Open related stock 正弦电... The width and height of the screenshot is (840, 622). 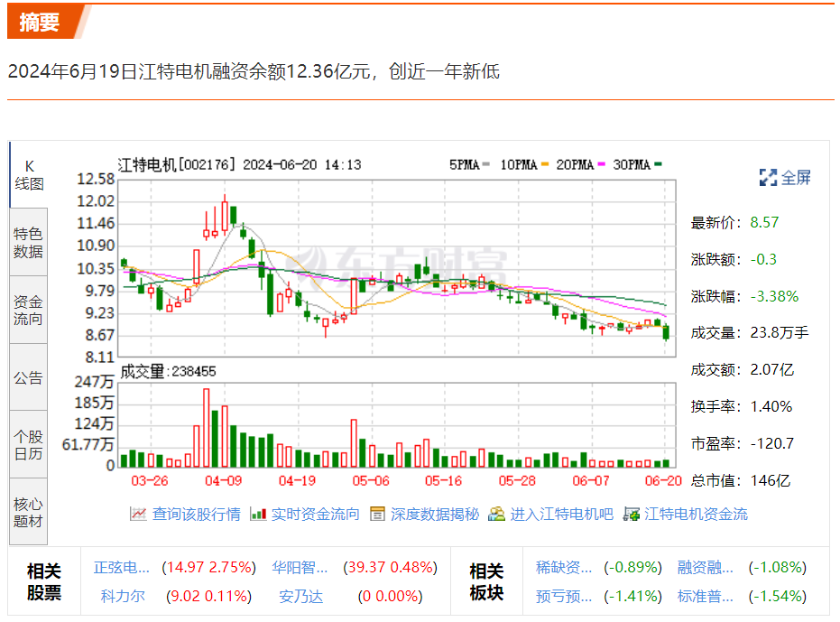(122, 567)
